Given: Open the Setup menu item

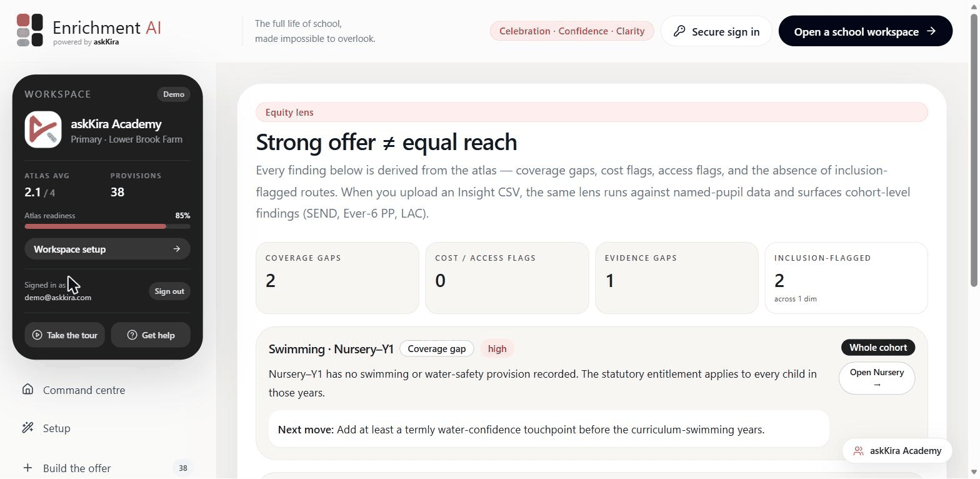Looking at the screenshot, I should [x=107, y=428].
